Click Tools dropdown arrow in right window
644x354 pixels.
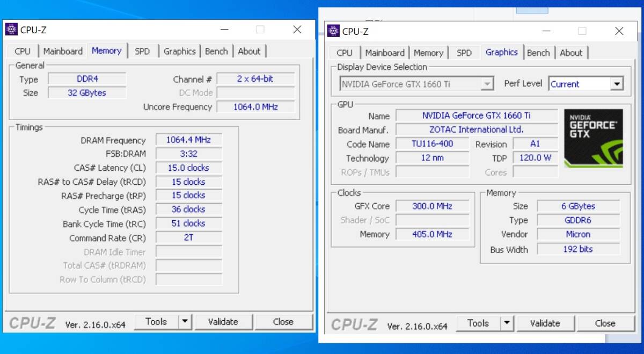pyautogui.click(x=507, y=323)
